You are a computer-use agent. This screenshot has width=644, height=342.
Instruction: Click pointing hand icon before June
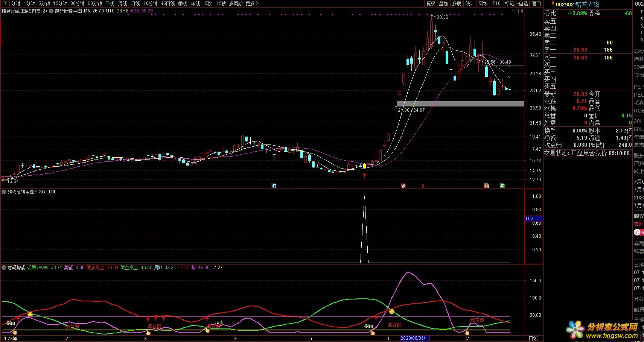[x=373, y=333]
